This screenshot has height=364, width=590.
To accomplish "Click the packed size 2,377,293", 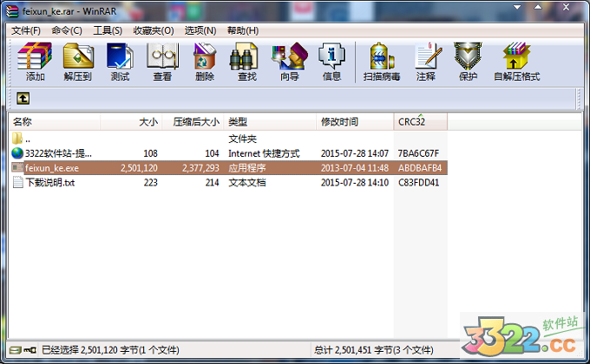I will point(200,168).
